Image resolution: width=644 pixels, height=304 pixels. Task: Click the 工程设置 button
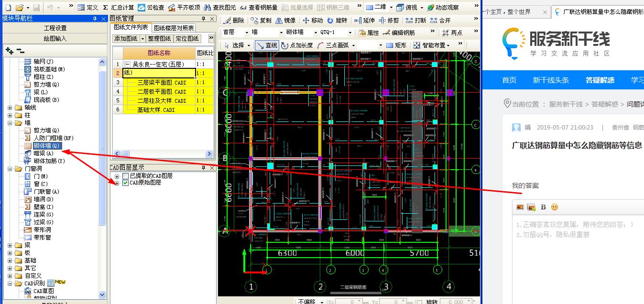click(x=55, y=28)
